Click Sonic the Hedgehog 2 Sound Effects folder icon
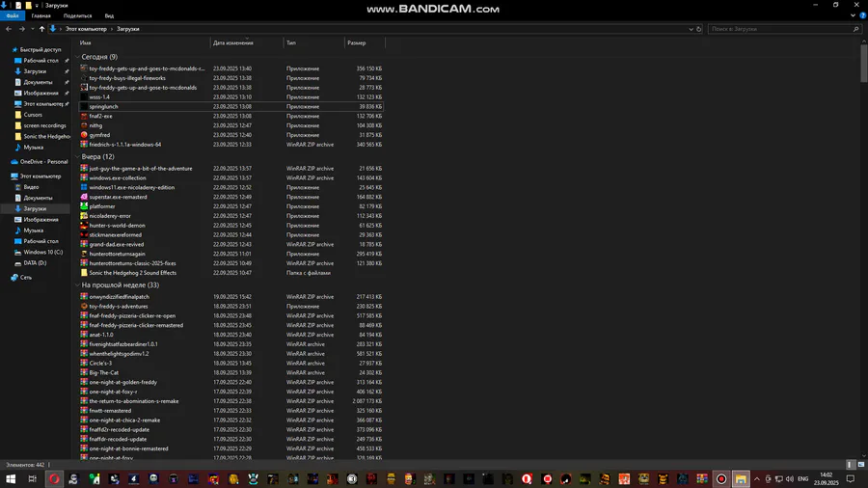The image size is (868, 488). [x=84, y=272]
